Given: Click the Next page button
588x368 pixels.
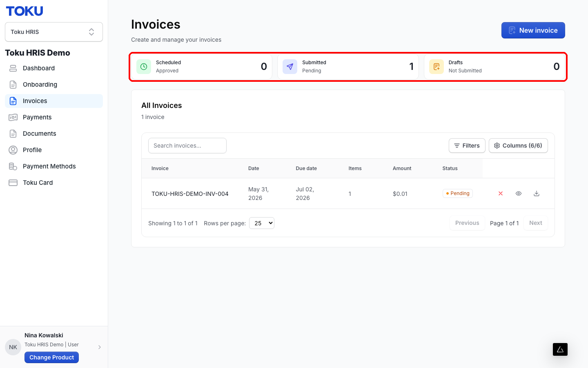Looking at the screenshot, I should [536, 223].
